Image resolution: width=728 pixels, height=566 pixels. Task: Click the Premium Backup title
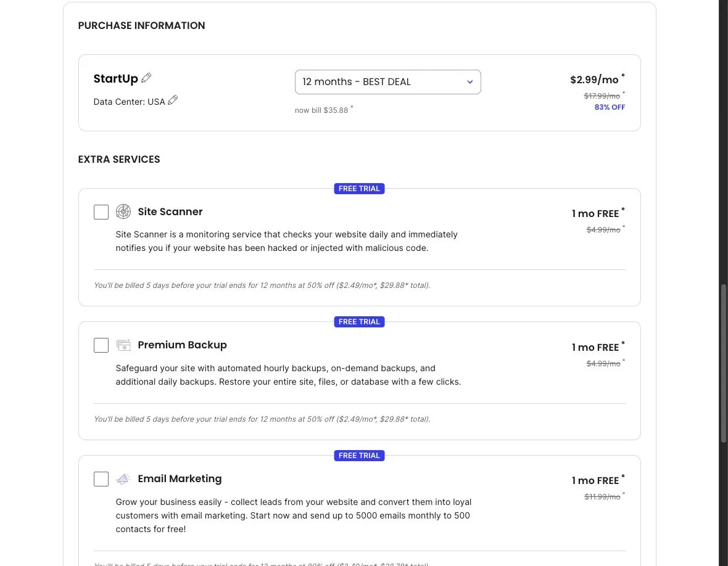[182, 345]
